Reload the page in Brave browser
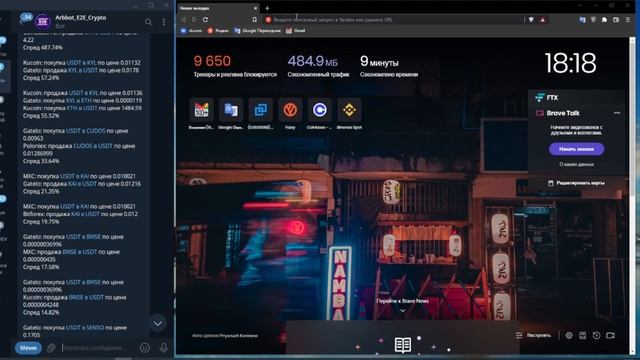The height and width of the screenshot is (360, 640). coord(205,20)
